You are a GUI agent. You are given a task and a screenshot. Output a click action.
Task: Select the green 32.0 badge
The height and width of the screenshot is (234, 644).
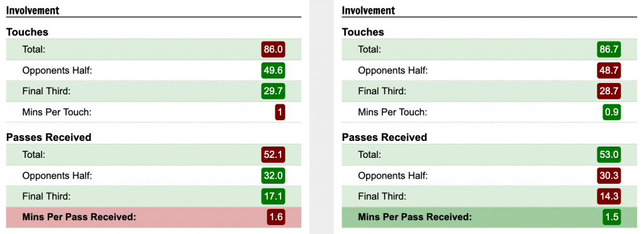coord(273,175)
